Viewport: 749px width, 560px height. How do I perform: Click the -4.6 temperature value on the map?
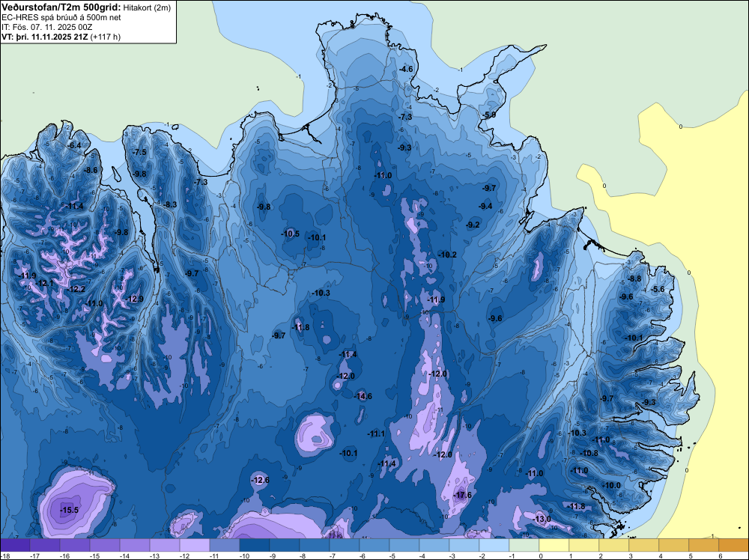tap(405, 69)
